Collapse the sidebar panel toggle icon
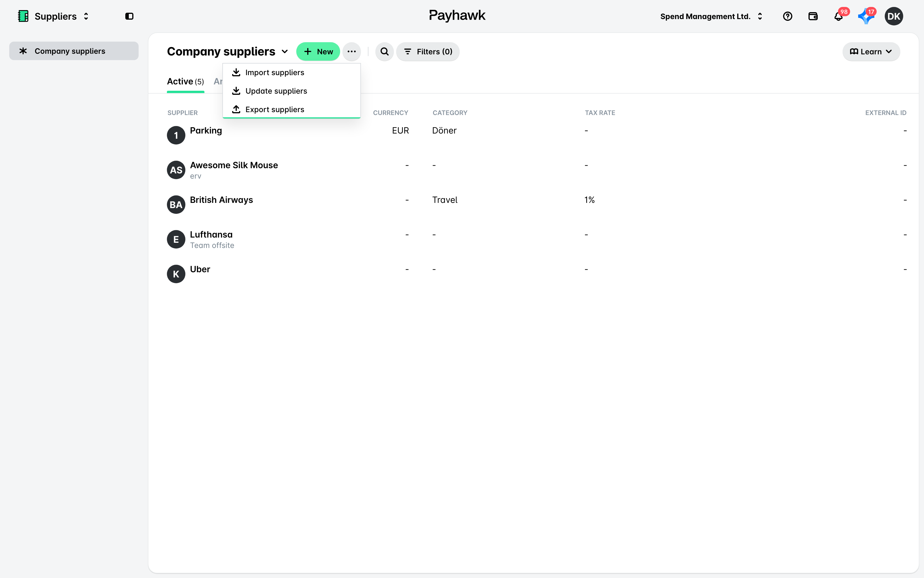This screenshot has width=924, height=578. 129,16
